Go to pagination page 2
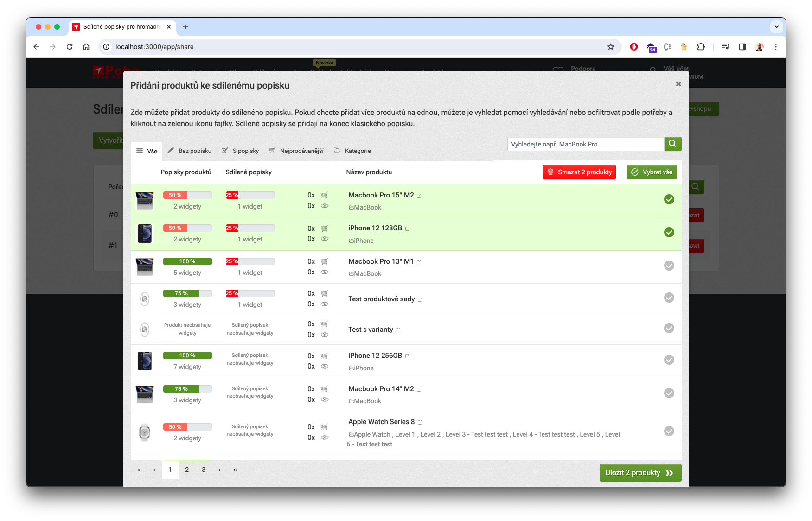Viewport: 812px width, 521px height. click(x=187, y=470)
